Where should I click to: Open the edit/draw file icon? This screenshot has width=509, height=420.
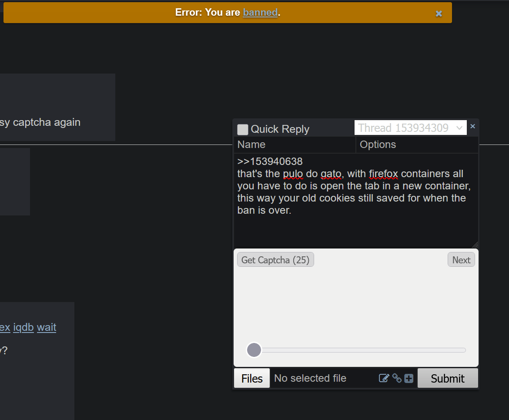pos(384,378)
